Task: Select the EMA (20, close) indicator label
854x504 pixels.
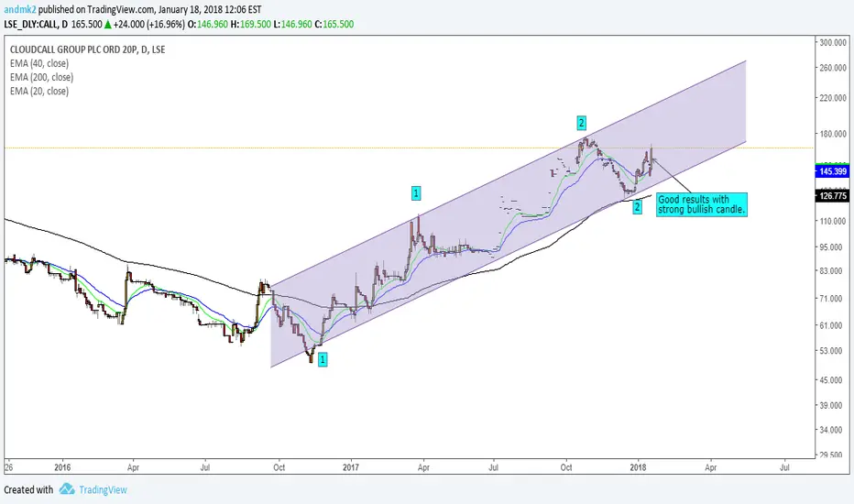Action: click(x=39, y=91)
